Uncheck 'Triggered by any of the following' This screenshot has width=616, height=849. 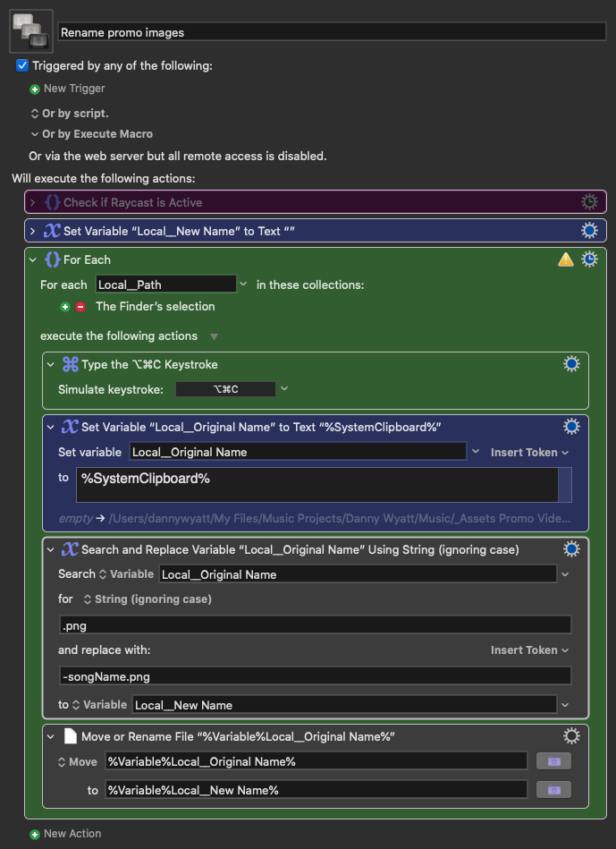[x=22, y=65]
